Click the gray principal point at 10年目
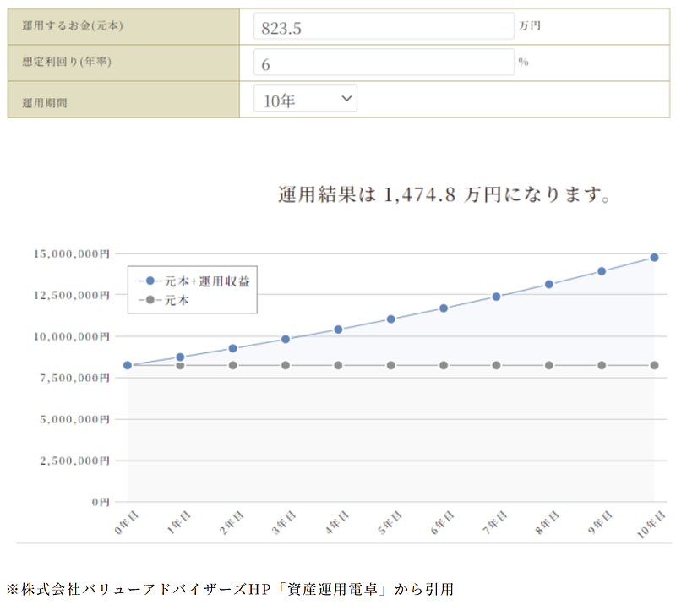676x616 pixels. (654, 365)
